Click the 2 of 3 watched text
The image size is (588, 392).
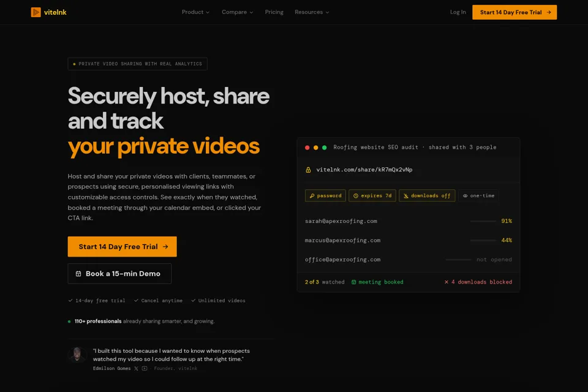325,282
